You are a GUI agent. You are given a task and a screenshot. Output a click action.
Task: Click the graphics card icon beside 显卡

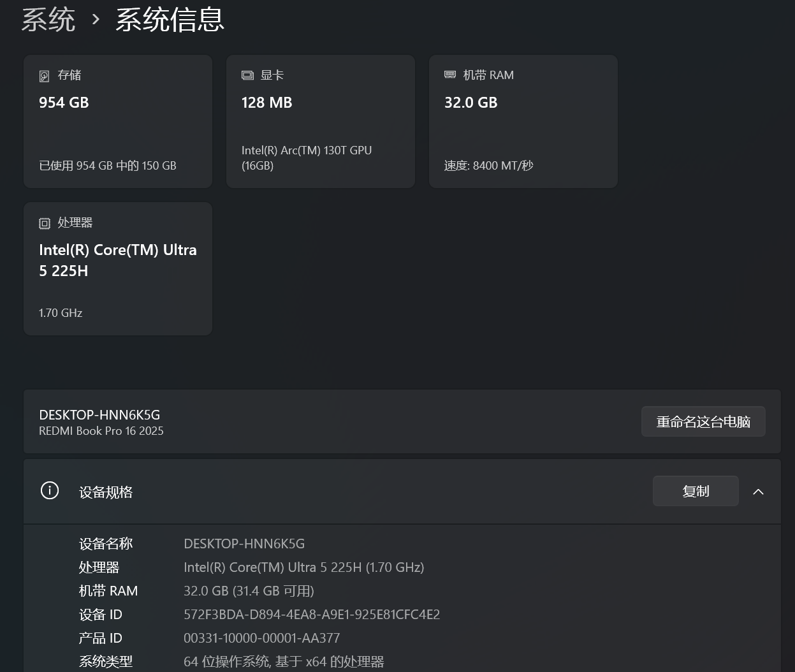247,75
